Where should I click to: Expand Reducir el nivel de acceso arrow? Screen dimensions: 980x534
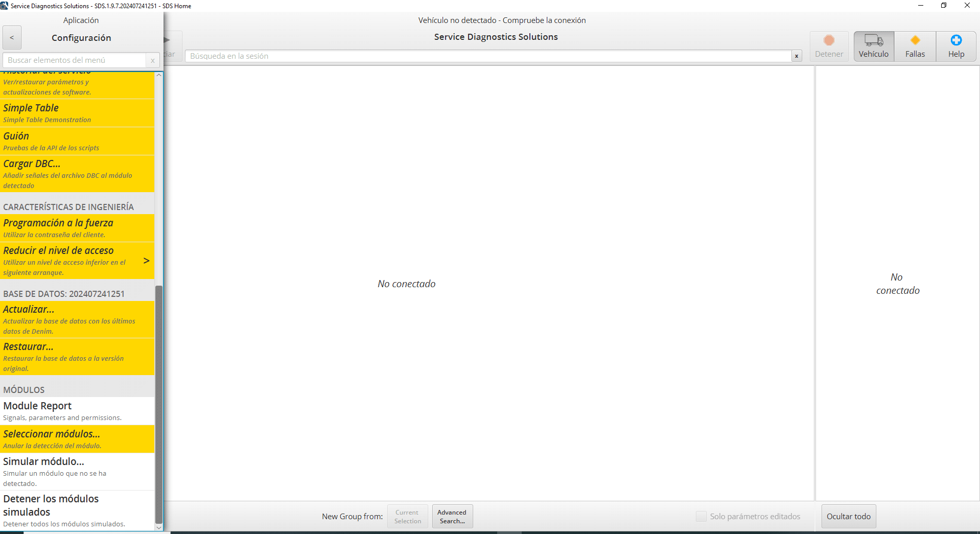(147, 261)
